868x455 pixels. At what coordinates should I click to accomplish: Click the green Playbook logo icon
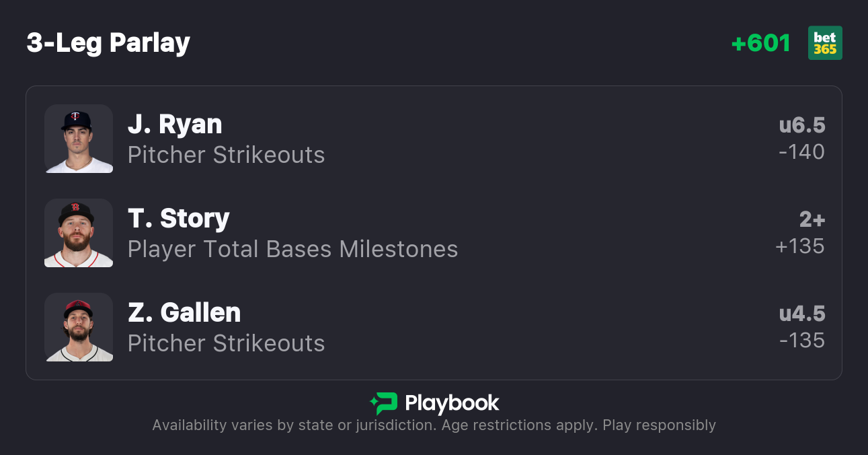tap(384, 403)
